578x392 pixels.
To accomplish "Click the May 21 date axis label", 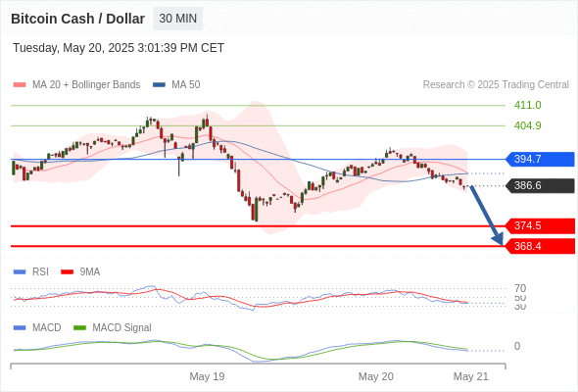I will click(471, 376).
